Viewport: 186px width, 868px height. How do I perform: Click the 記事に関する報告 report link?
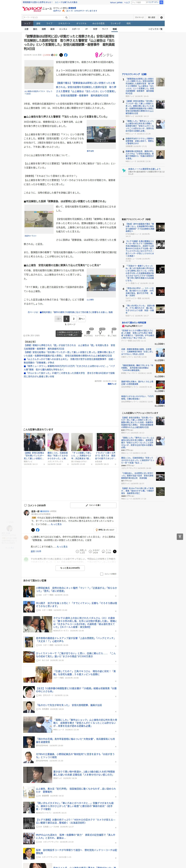pos(32,335)
